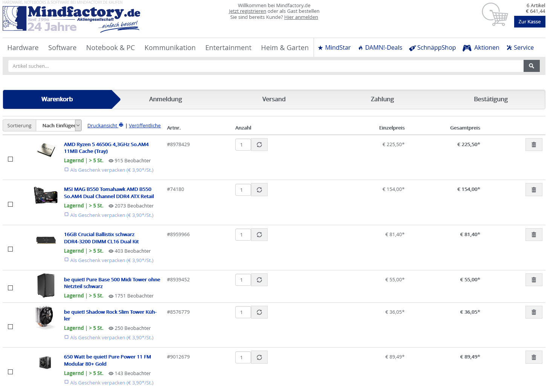Click the MSI motherboard thumbnail
Screen dimensions: 556x392
[x=46, y=195]
